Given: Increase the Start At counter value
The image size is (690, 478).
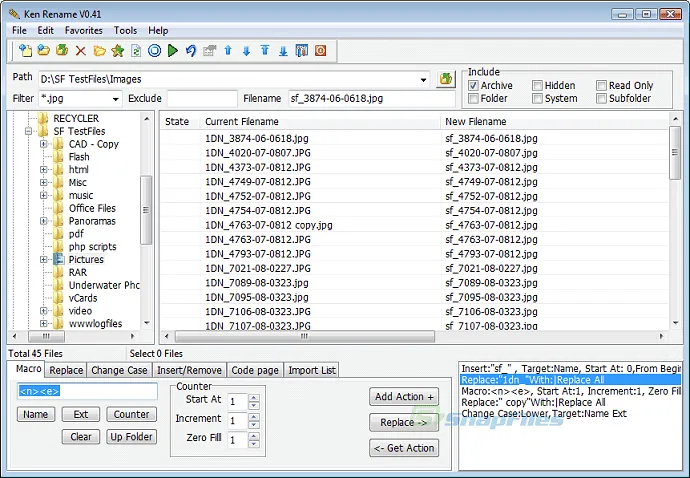Looking at the screenshot, I should 253,397.
